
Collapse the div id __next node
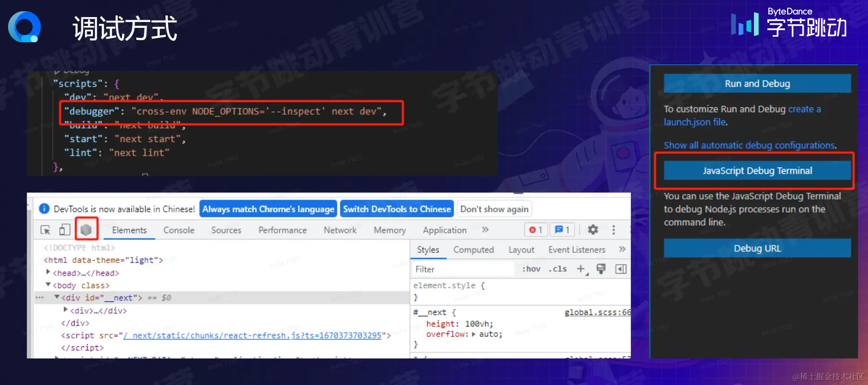tap(57, 297)
